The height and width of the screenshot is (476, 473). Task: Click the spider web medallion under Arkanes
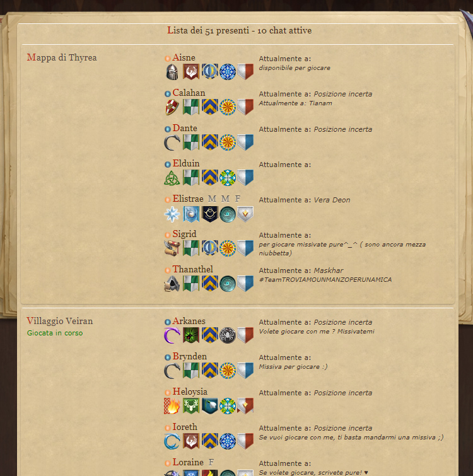click(228, 335)
